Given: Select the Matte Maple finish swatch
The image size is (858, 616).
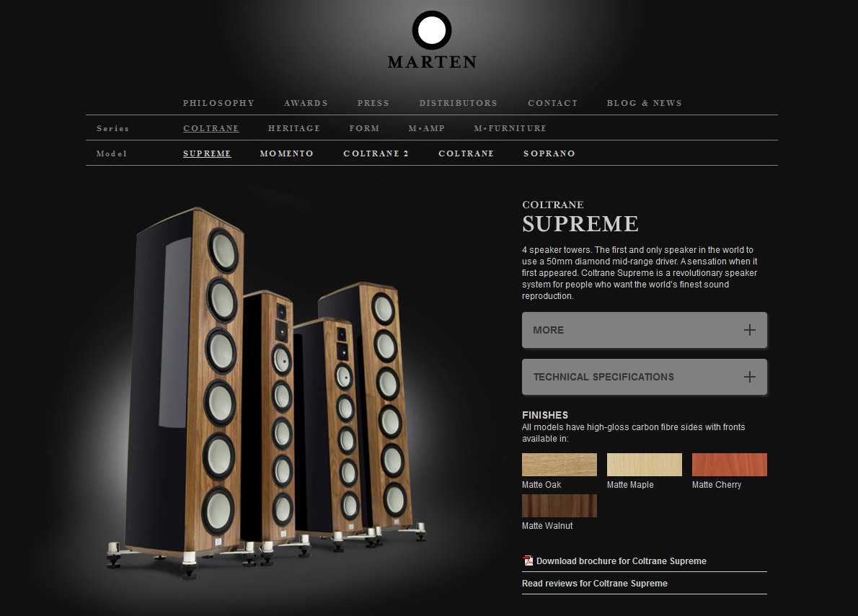Looking at the screenshot, I should pyautogui.click(x=644, y=465).
